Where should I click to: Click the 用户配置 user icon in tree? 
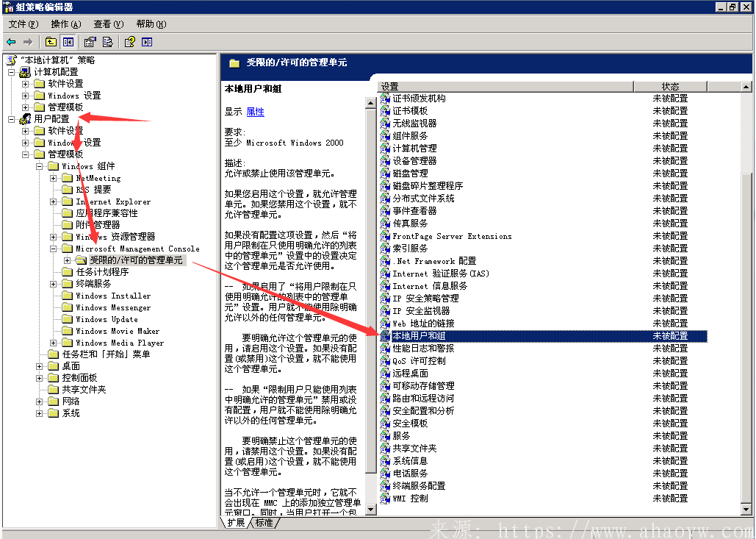26,119
